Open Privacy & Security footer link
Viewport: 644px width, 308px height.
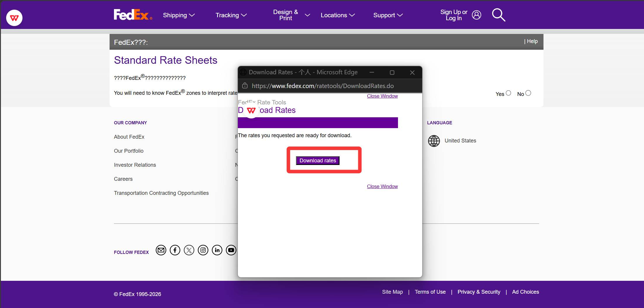click(x=479, y=292)
